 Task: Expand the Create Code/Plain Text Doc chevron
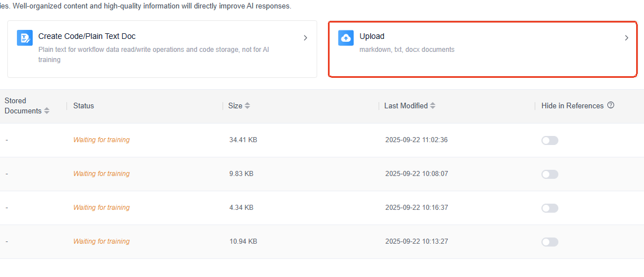tap(305, 38)
